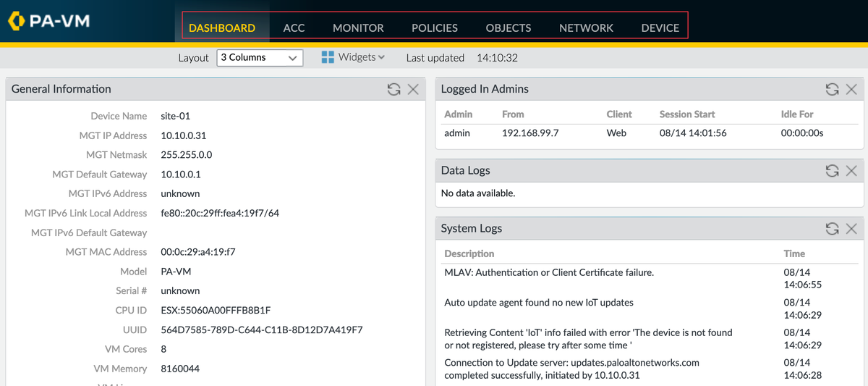The image size is (868, 386).
Task: Switch to the DEVICE tab
Action: (x=660, y=28)
